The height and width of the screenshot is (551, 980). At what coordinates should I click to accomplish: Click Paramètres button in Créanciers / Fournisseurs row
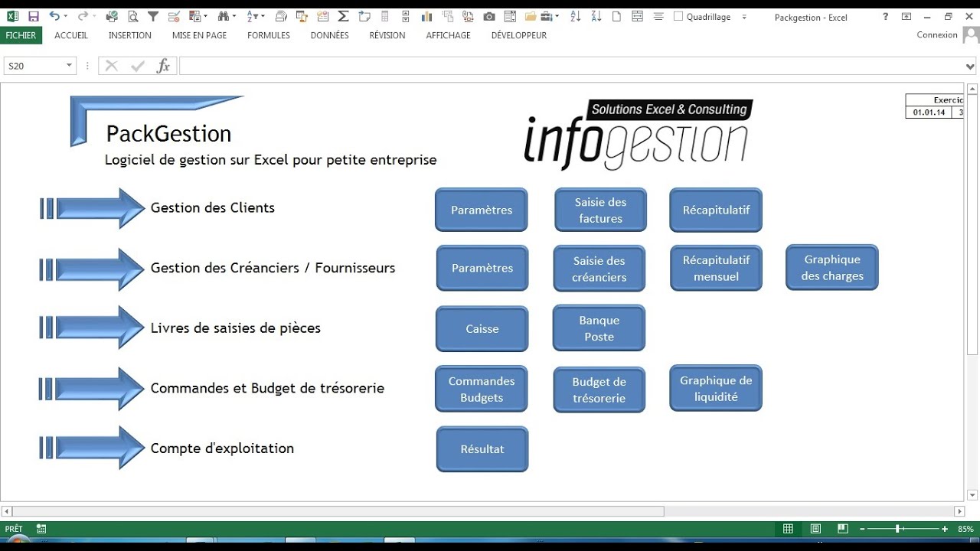click(x=482, y=268)
